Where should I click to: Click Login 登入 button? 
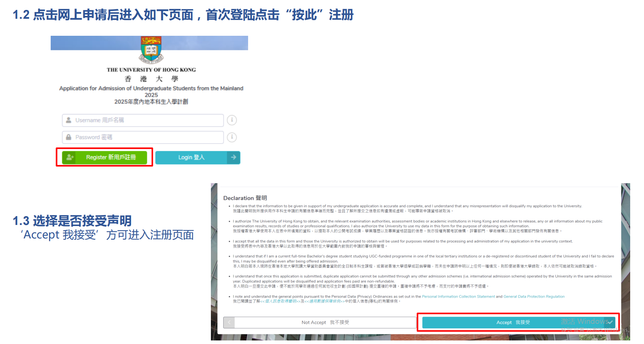198,157
